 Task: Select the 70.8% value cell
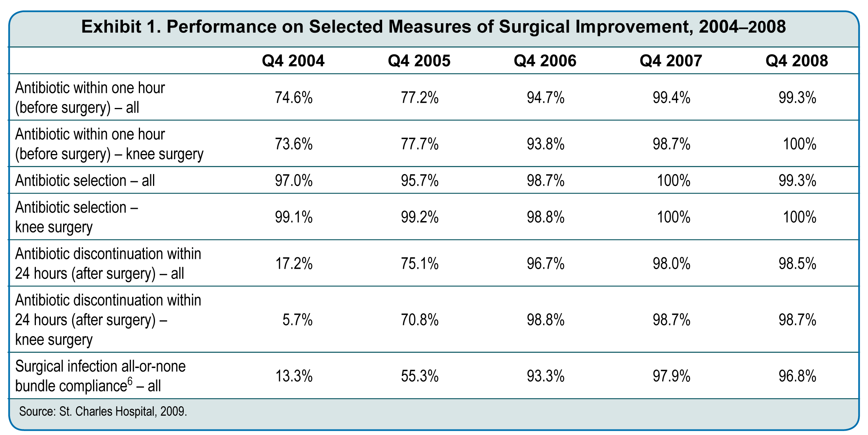tap(420, 320)
